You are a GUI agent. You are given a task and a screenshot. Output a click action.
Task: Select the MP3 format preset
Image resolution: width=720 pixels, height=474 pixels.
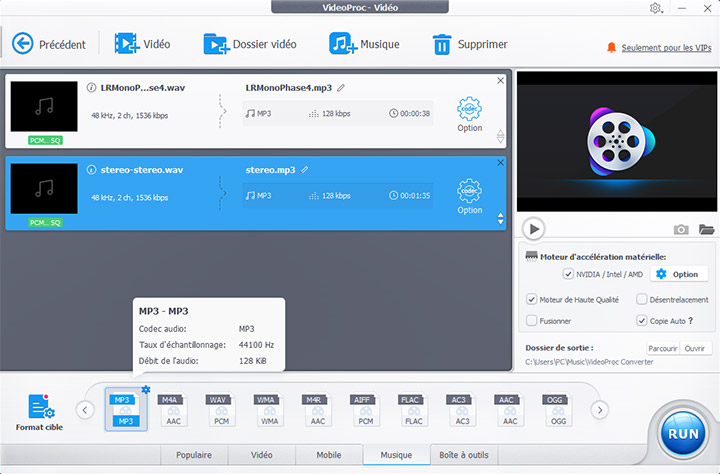coord(126,410)
